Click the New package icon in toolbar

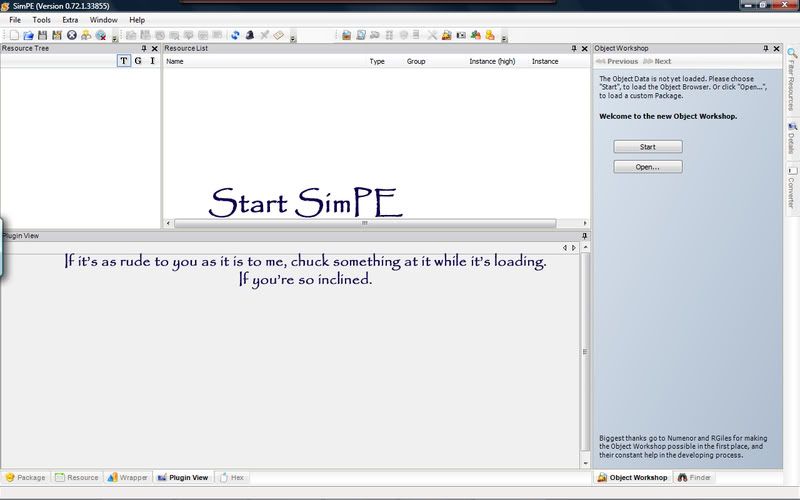14,35
